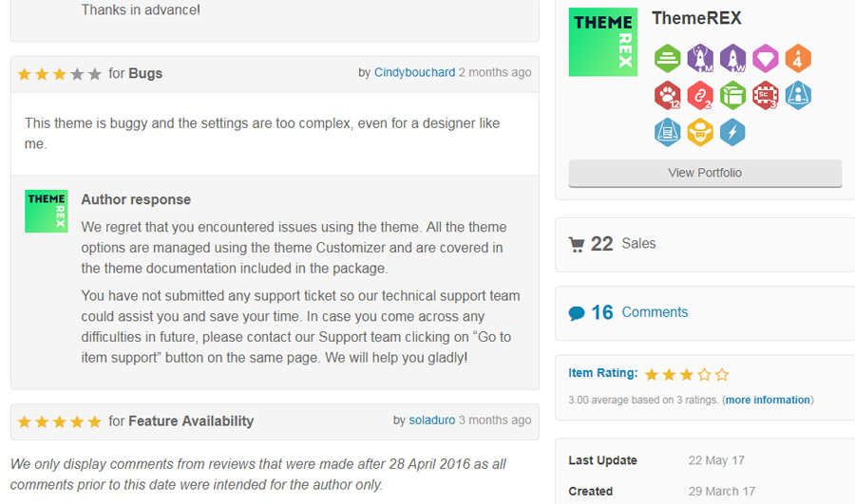Image resolution: width=855 pixels, height=504 pixels.
Task: Click the yellow cowboy hat badge
Action: 700,133
